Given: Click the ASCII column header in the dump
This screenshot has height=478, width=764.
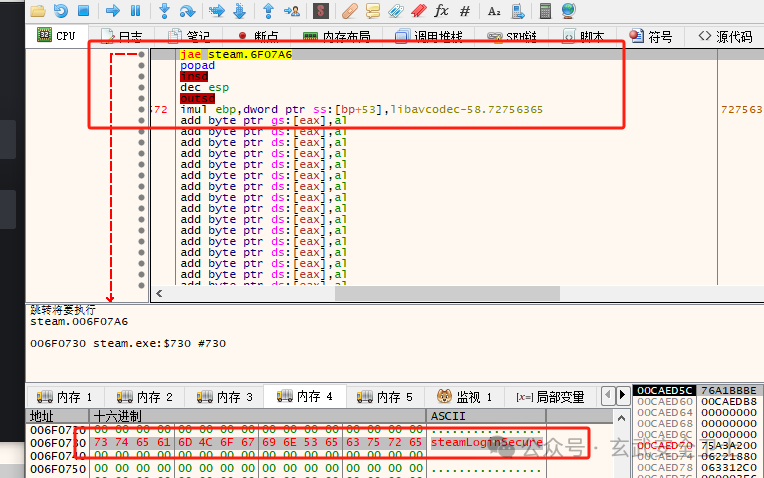Looking at the screenshot, I should click(486, 416).
